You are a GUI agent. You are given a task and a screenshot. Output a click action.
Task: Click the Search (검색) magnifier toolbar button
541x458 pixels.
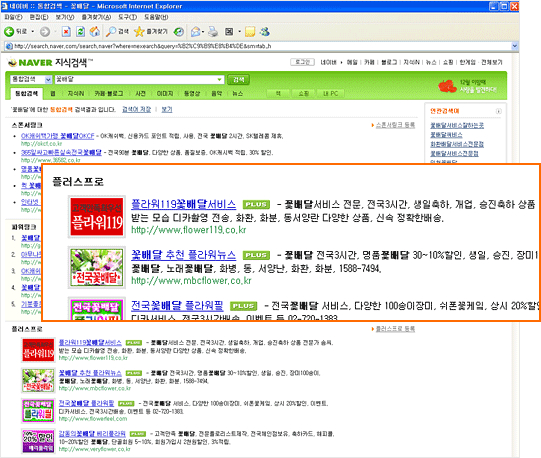[117, 32]
